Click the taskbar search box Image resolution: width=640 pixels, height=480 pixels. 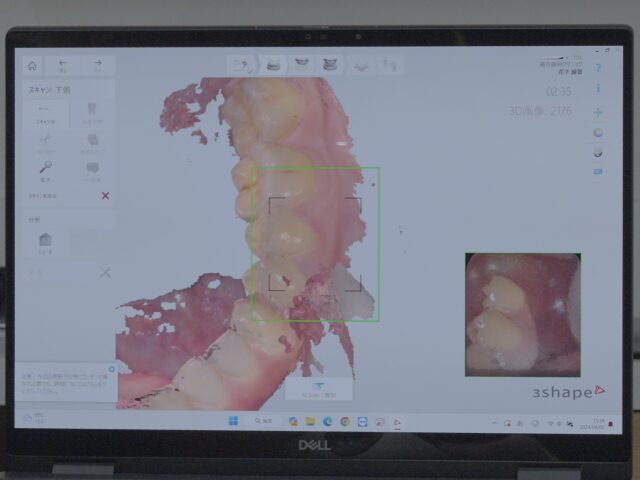pos(263,421)
